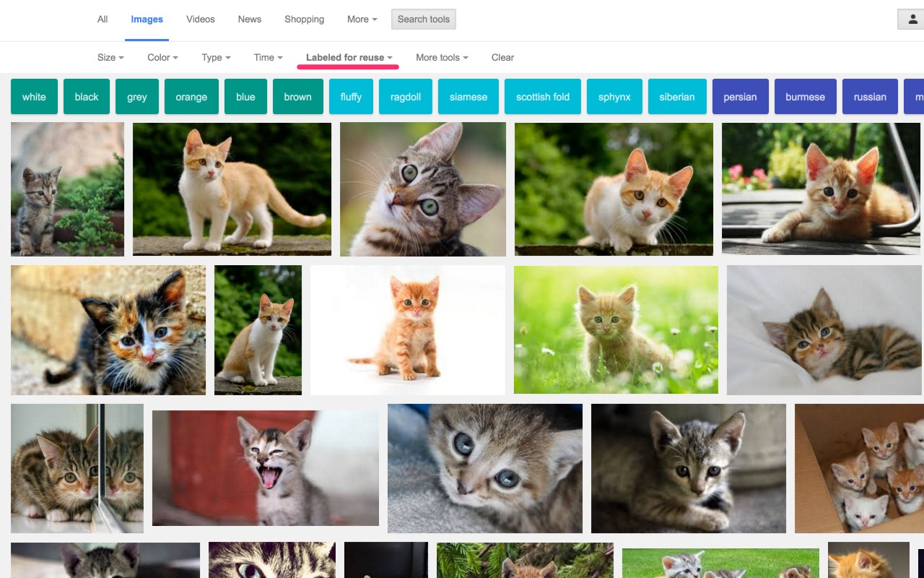Switch to the Videos tab

(200, 20)
